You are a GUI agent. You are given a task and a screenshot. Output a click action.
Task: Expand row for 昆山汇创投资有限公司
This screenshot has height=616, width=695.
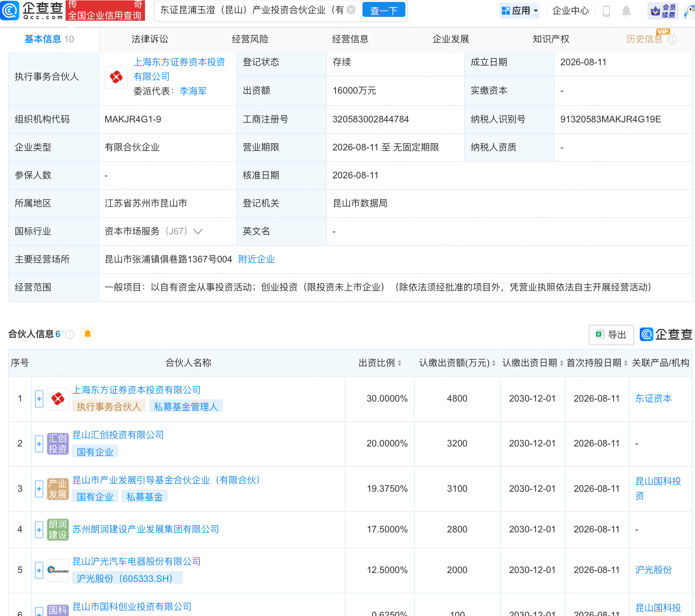pyautogui.click(x=39, y=444)
